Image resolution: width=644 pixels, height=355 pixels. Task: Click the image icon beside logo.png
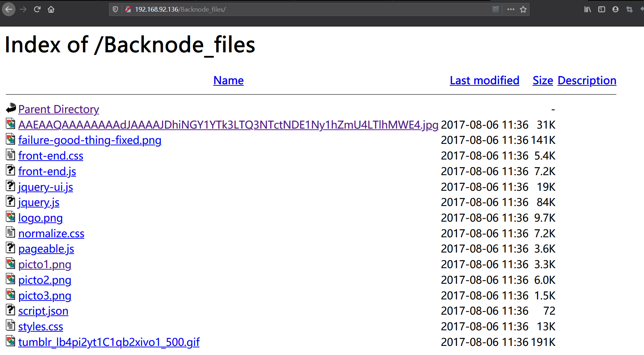11,217
